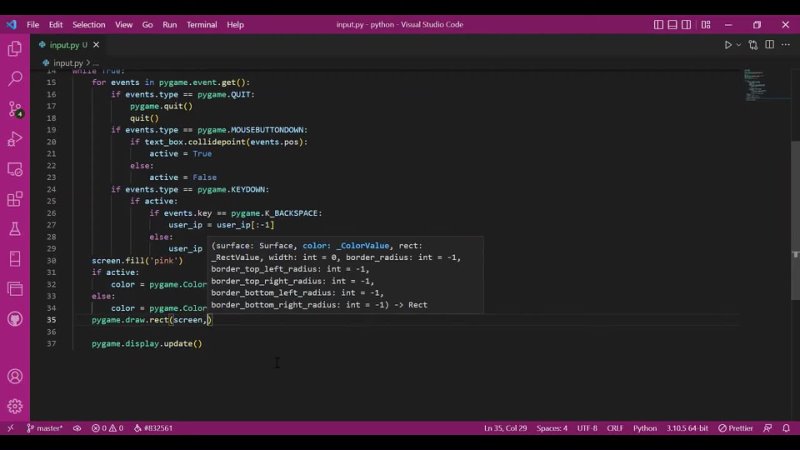
Task: Change encoding via UTF-8
Action: pyautogui.click(x=587, y=428)
